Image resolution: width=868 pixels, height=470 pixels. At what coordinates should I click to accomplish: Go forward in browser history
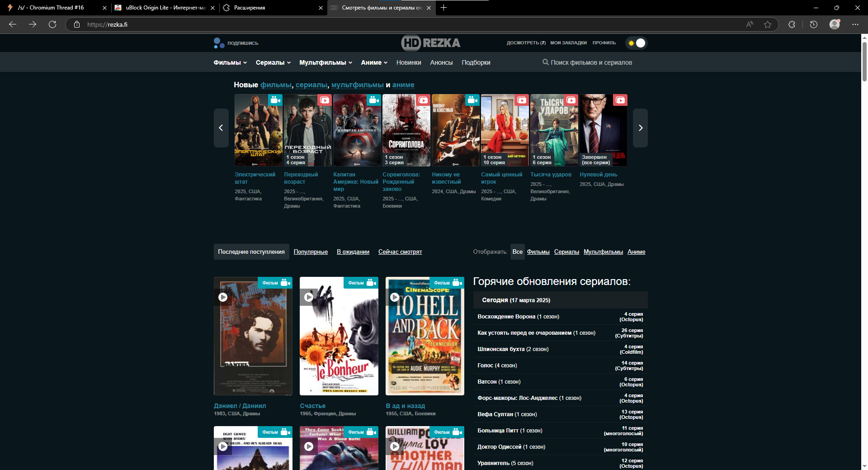[x=33, y=24]
